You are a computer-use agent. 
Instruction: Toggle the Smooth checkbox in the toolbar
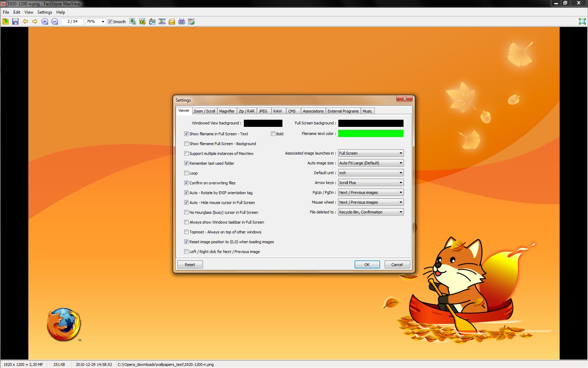click(x=110, y=22)
